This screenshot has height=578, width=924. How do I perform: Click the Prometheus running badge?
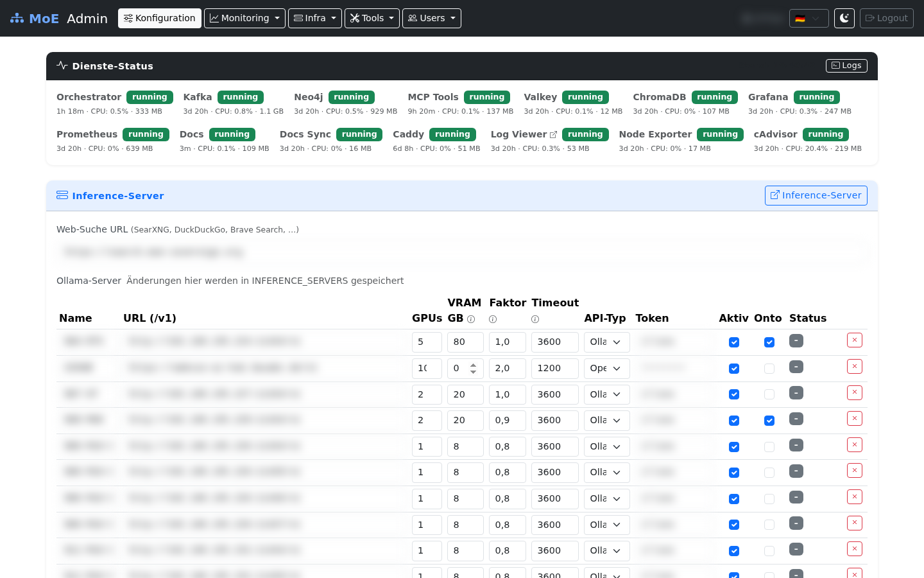146,134
